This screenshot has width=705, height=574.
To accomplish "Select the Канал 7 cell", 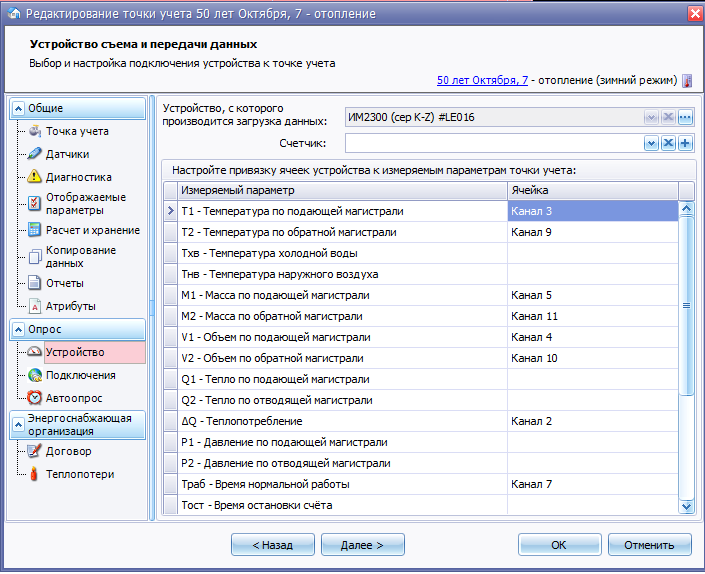I will click(593, 484).
